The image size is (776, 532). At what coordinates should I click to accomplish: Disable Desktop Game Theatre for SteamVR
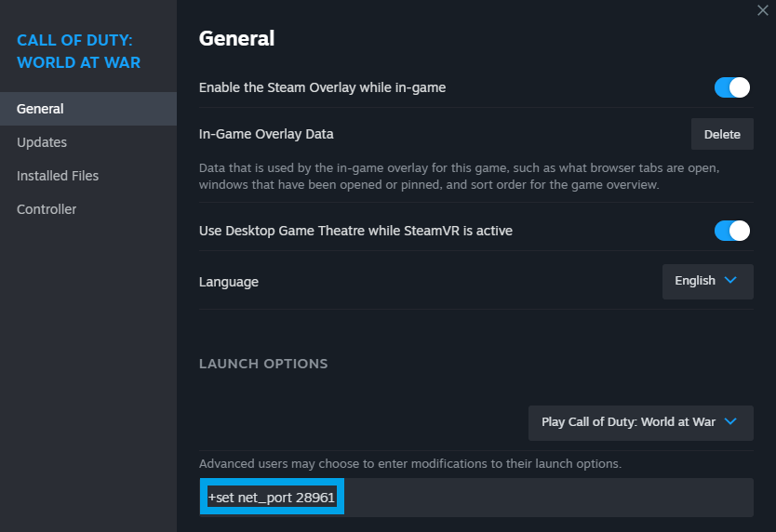tap(732, 230)
